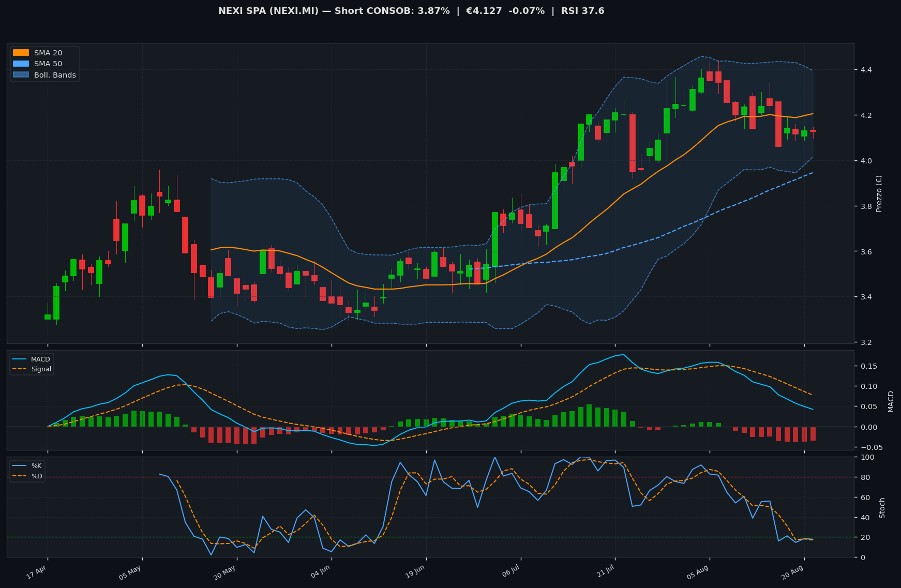Click the "0" tick on the Stoch axis
The height and width of the screenshot is (588, 901).
pos(862,557)
